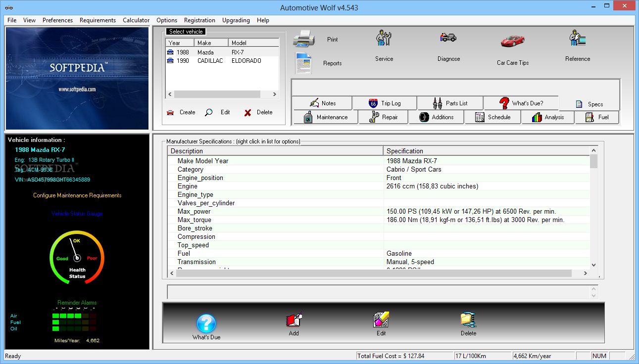This screenshot has width=639, height=364.
Task: Click the Print printer icon
Action: coord(304,40)
